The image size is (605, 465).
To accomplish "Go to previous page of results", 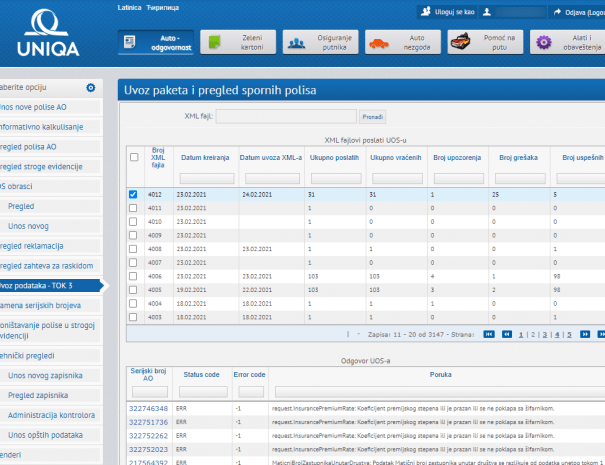I will [507, 335].
